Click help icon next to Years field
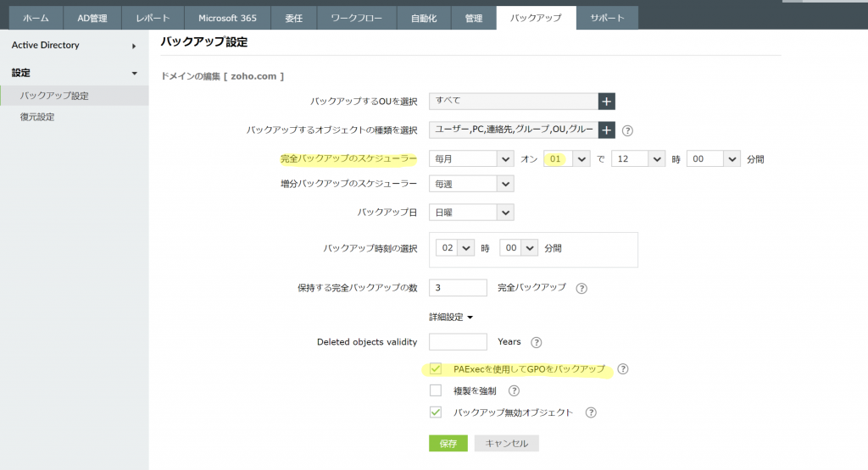 tap(536, 342)
